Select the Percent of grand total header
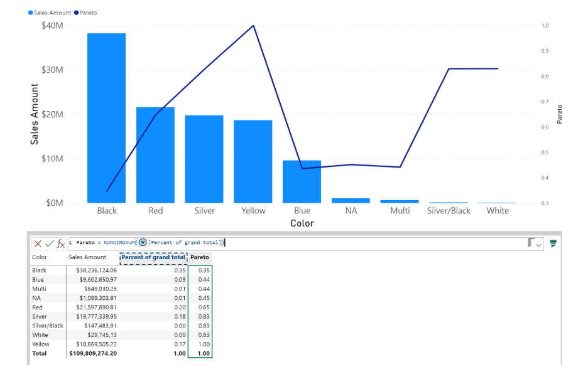 point(153,257)
